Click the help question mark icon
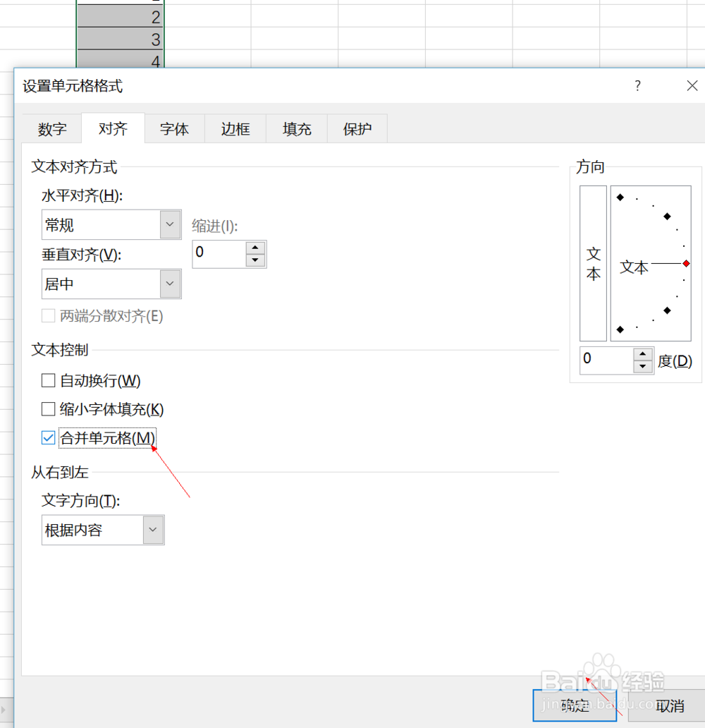 637,85
